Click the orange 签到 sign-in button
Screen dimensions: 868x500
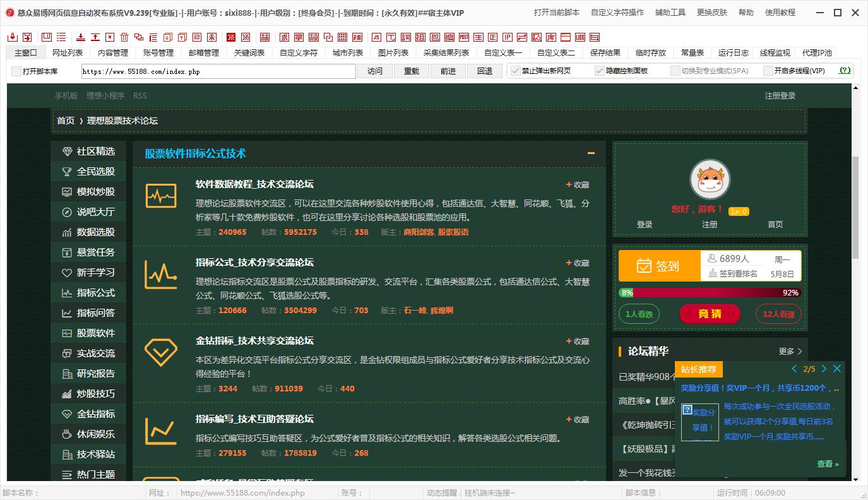point(660,266)
